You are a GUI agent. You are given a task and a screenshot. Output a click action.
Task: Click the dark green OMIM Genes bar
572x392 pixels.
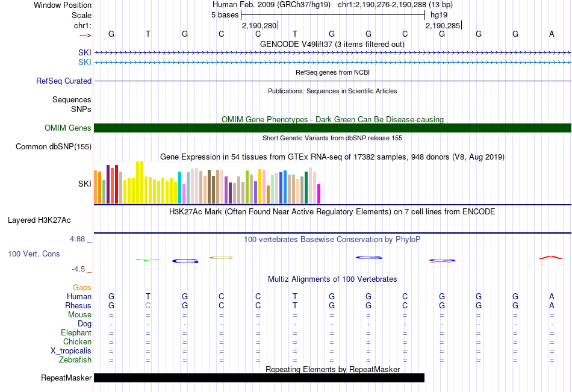[333, 128]
